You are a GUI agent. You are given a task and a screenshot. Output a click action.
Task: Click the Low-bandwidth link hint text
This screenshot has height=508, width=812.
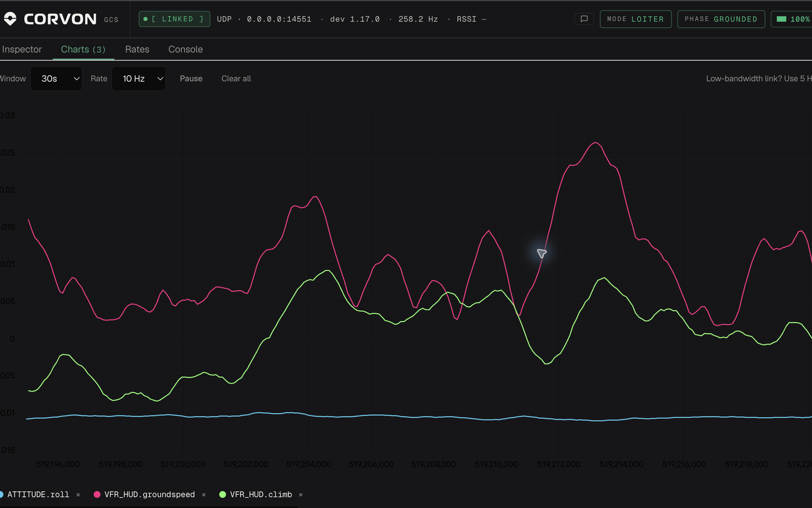(759, 79)
